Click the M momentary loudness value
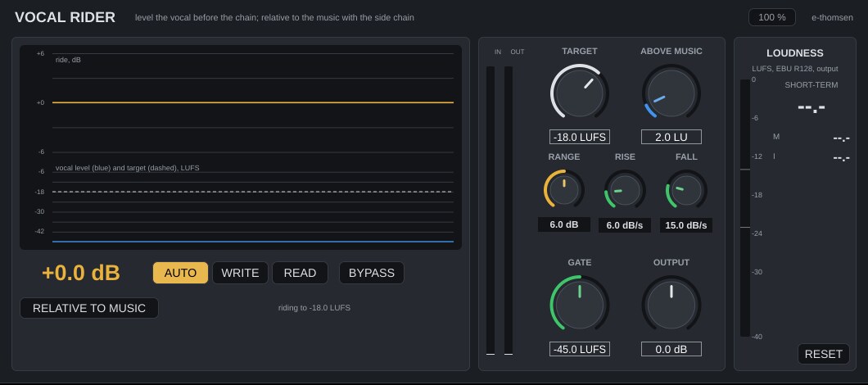The image size is (868, 385). pyautogui.click(x=841, y=138)
